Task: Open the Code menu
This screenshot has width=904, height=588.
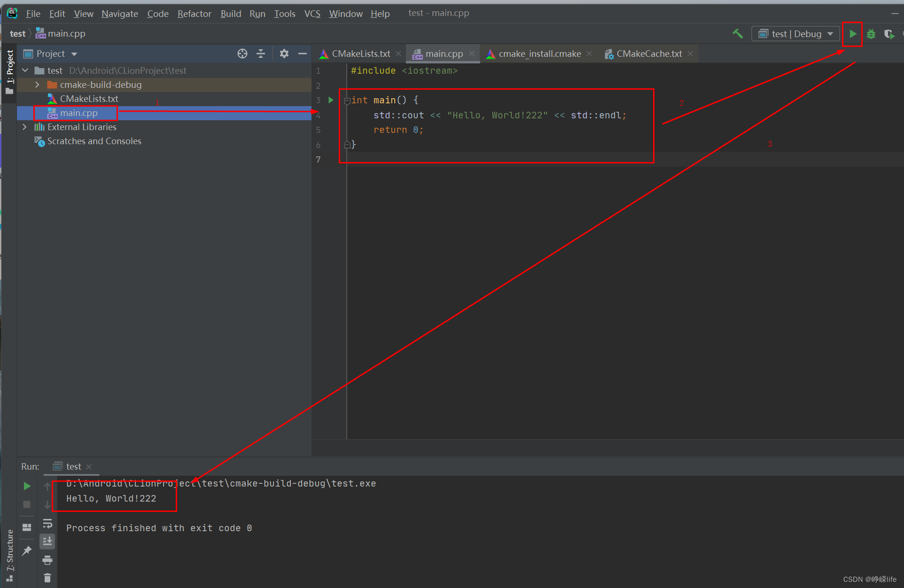Action: point(157,14)
